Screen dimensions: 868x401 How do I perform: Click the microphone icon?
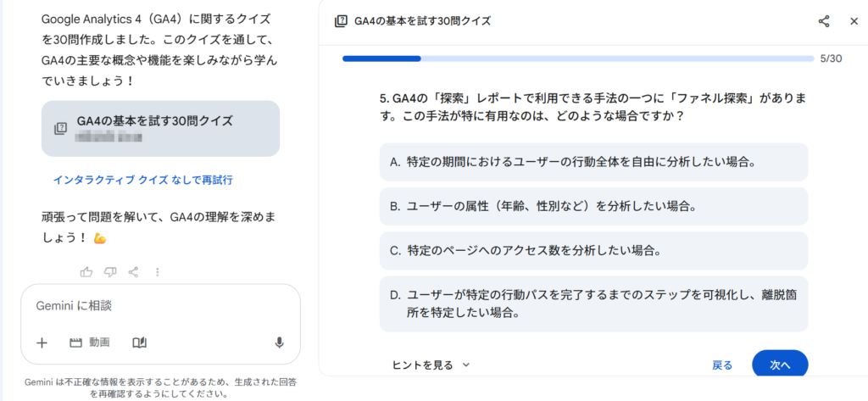[279, 343]
